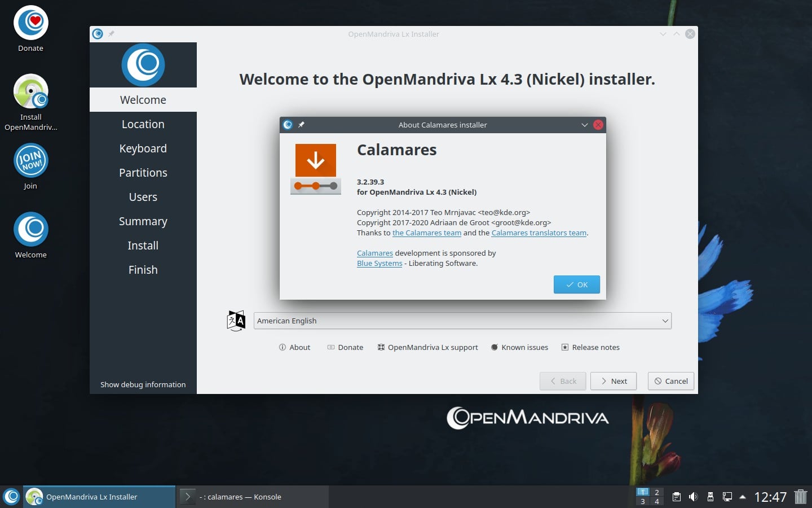Open the Calamares translators team link

(x=538, y=233)
